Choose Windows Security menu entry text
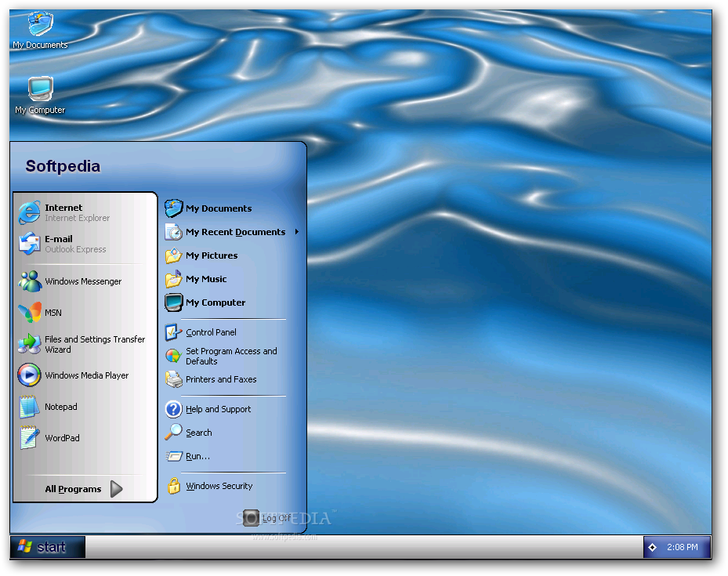Screen dimensions: 728x576 (x=219, y=486)
